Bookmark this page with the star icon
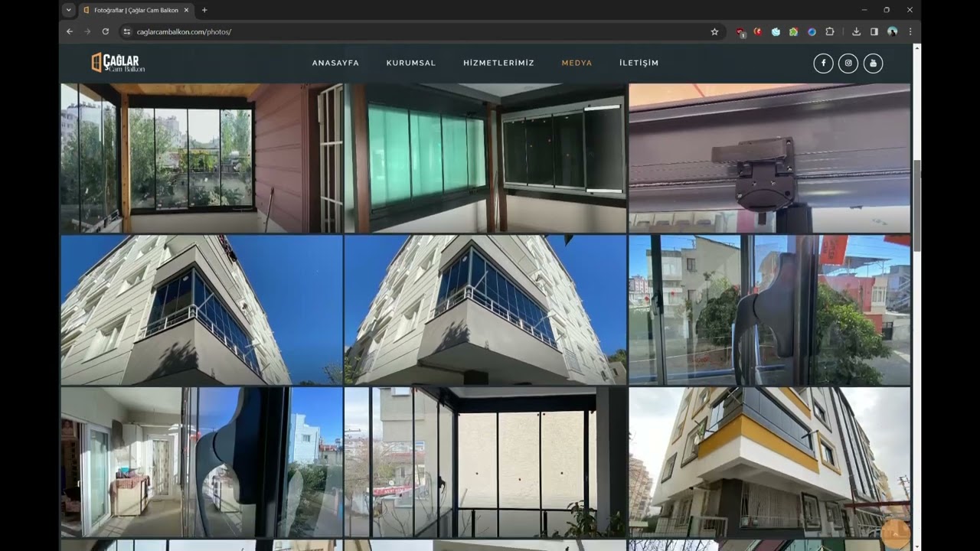This screenshot has width=980, height=551. 714,31
